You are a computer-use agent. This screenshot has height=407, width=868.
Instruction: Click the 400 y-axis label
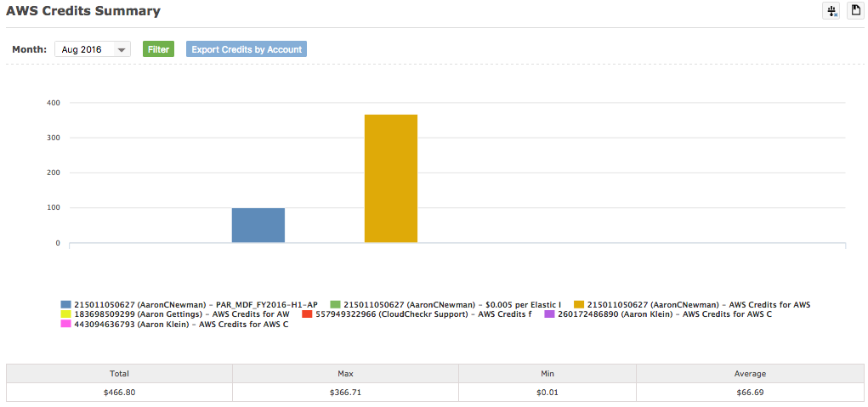click(x=54, y=103)
